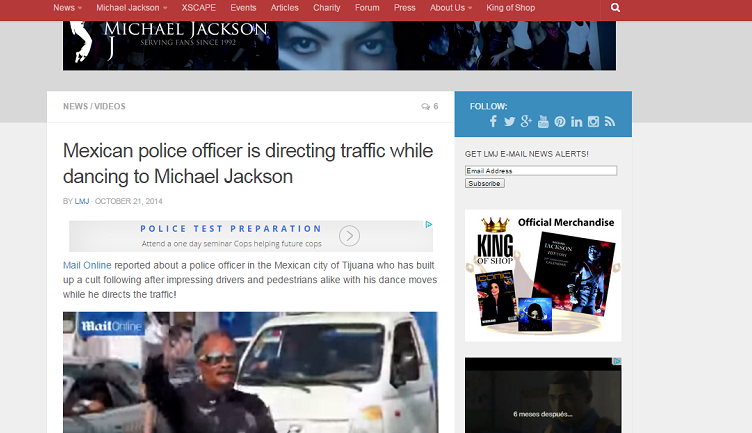Go to the Forum menu item
Viewport: 752px width, 433px height.
[x=368, y=8]
